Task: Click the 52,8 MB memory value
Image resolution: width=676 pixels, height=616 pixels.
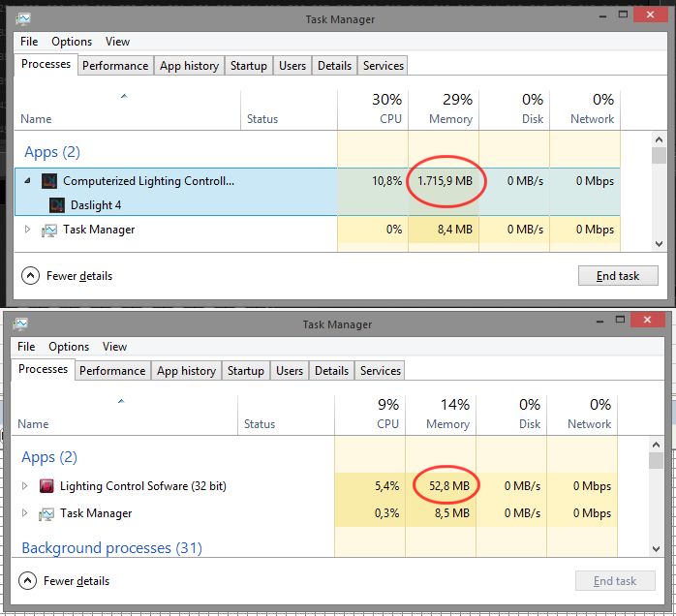Action: (x=448, y=486)
